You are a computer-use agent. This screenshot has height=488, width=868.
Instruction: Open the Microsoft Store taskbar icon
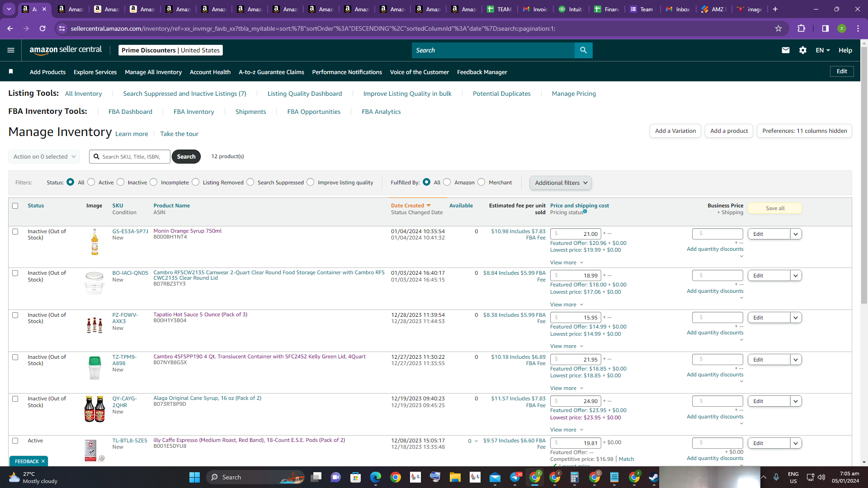click(356, 477)
